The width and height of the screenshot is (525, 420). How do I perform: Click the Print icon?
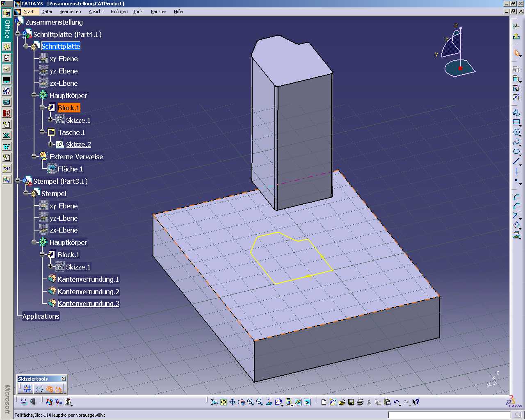pyautogui.click(x=360, y=402)
